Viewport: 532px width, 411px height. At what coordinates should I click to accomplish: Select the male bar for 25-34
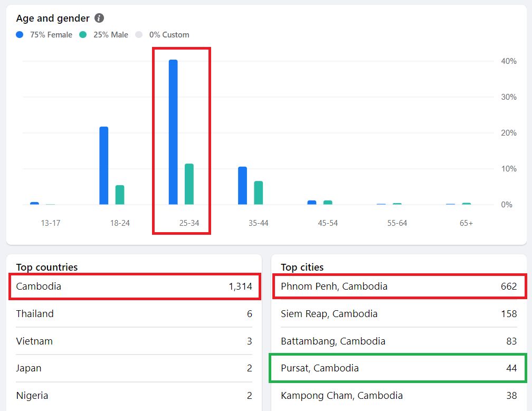pos(189,184)
